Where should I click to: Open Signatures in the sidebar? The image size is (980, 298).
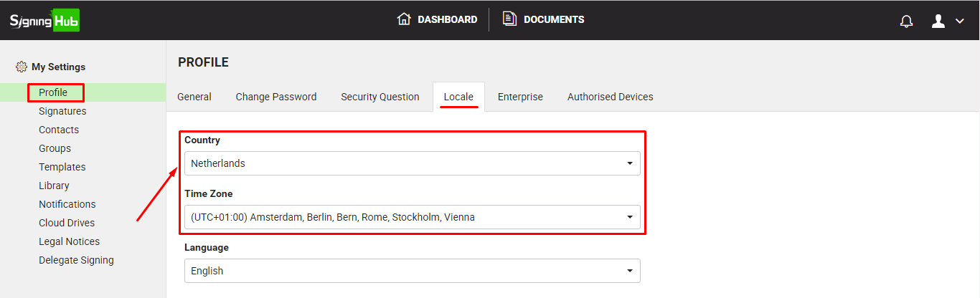click(62, 111)
